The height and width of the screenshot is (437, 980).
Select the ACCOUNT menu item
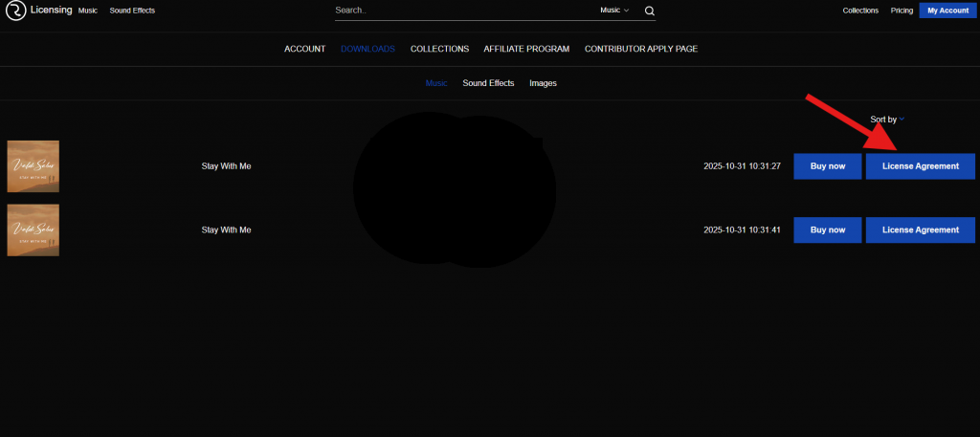point(304,49)
